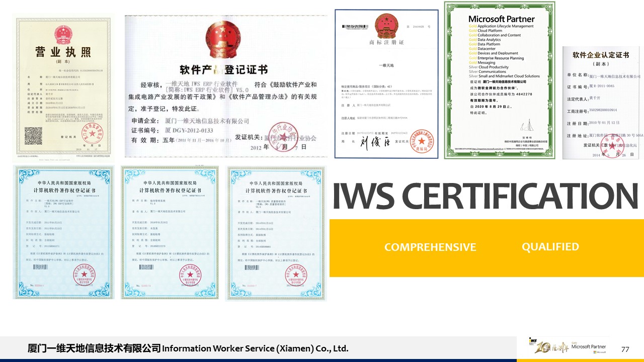Open the third blue copyright certificate
The height and width of the screenshot is (362, 644).
(276, 233)
